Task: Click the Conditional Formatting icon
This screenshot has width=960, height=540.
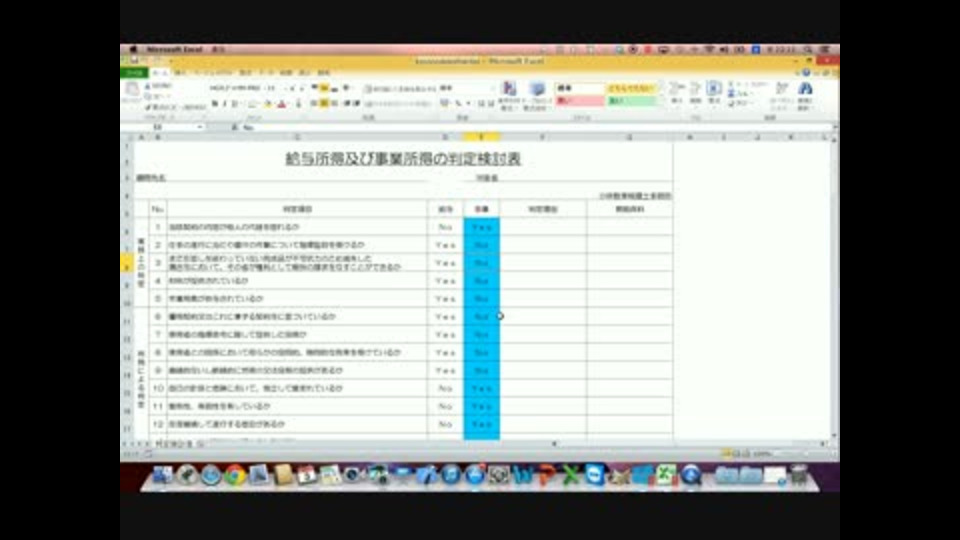Action: click(509, 89)
